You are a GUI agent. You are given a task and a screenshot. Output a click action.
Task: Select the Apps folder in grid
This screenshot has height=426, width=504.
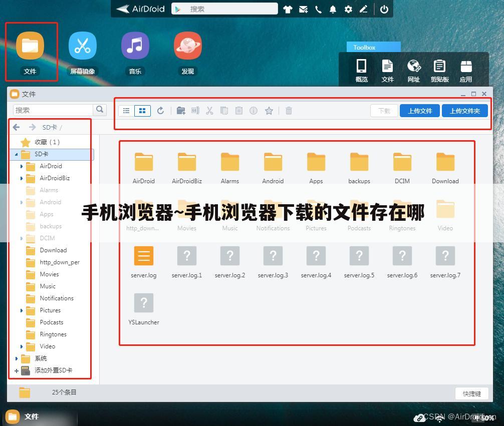[316, 167]
